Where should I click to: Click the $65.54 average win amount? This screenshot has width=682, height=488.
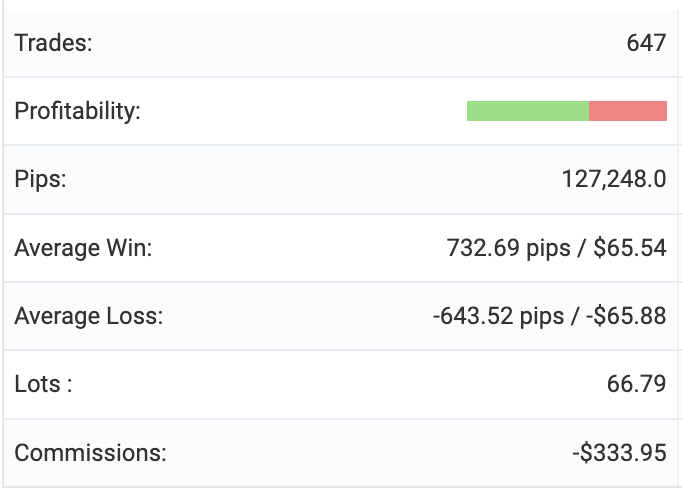[630, 247]
